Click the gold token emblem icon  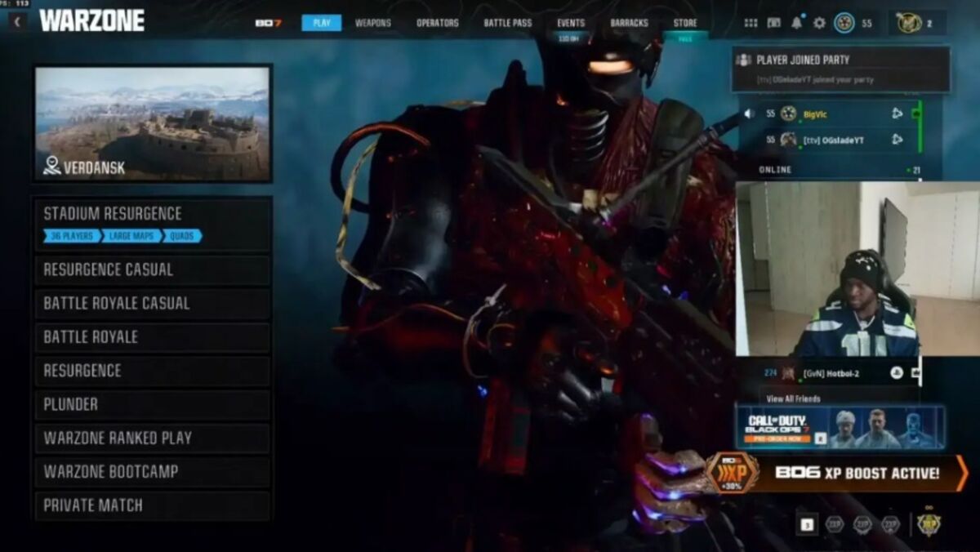point(908,23)
